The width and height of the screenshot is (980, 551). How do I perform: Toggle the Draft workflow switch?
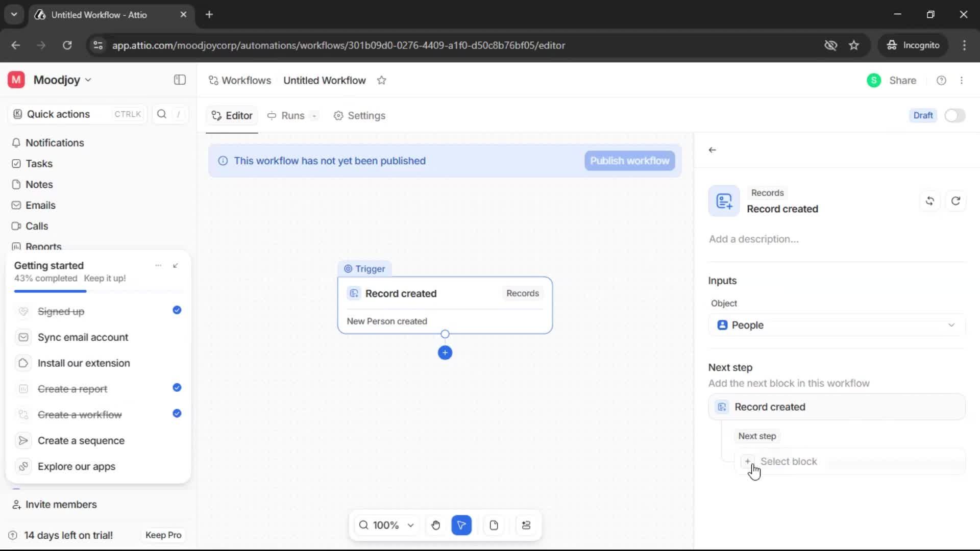[x=954, y=115]
